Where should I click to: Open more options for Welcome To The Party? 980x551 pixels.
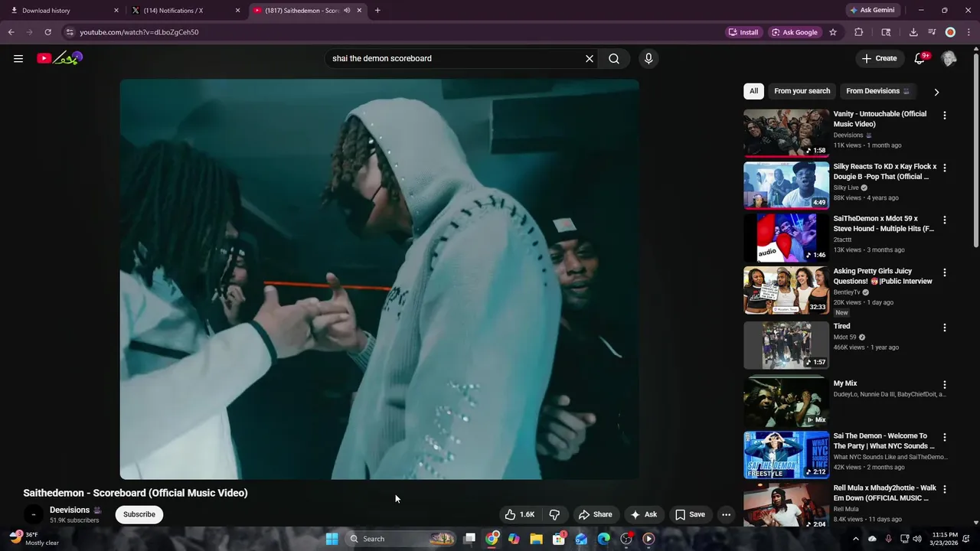click(944, 438)
